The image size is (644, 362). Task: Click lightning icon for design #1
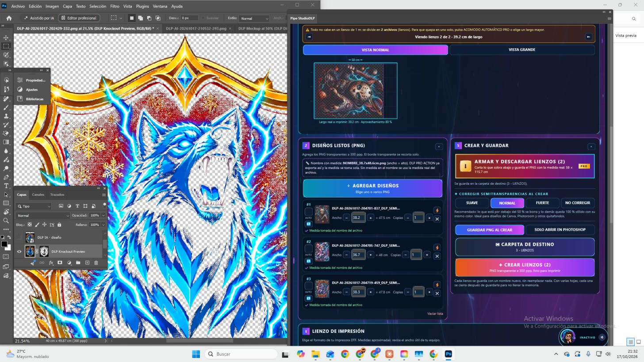tap(437, 210)
